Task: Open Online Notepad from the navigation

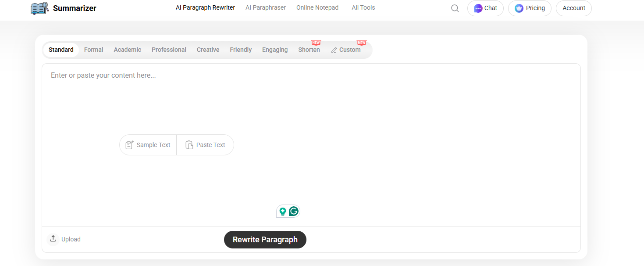Action: 317,7
